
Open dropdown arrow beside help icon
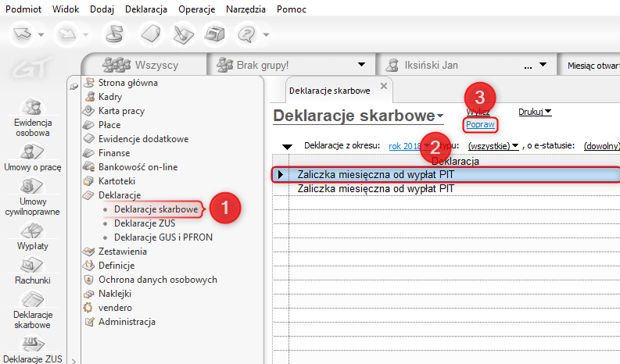tap(266, 35)
